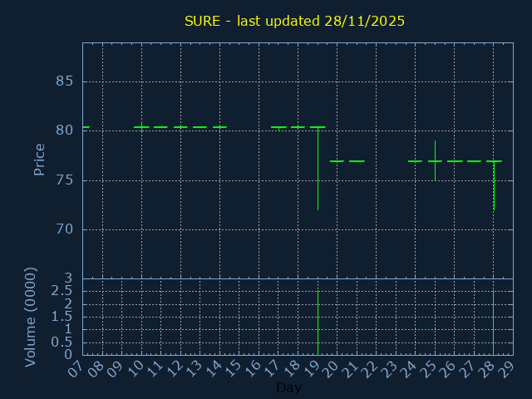
Task: Select the 80 price tick label
Action: tap(65, 131)
